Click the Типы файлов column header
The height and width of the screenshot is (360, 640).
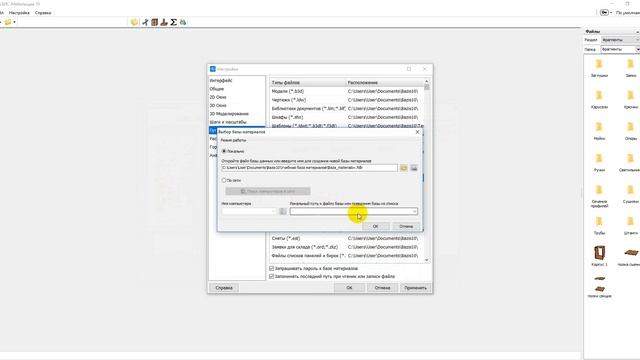(308, 82)
